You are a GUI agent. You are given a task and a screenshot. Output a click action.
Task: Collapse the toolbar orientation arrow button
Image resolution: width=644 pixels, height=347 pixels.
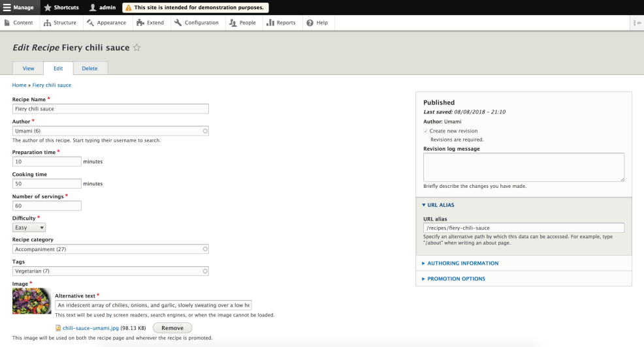(x=637, y=23)
